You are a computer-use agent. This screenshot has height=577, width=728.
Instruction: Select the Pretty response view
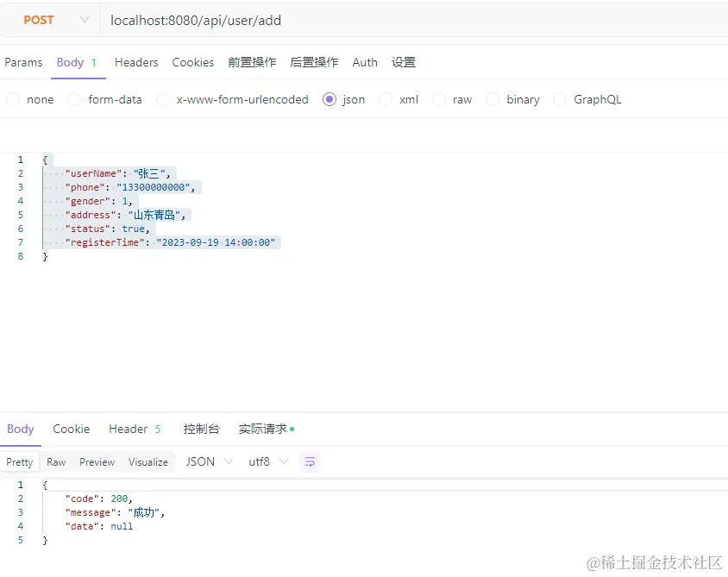point(20,462)
